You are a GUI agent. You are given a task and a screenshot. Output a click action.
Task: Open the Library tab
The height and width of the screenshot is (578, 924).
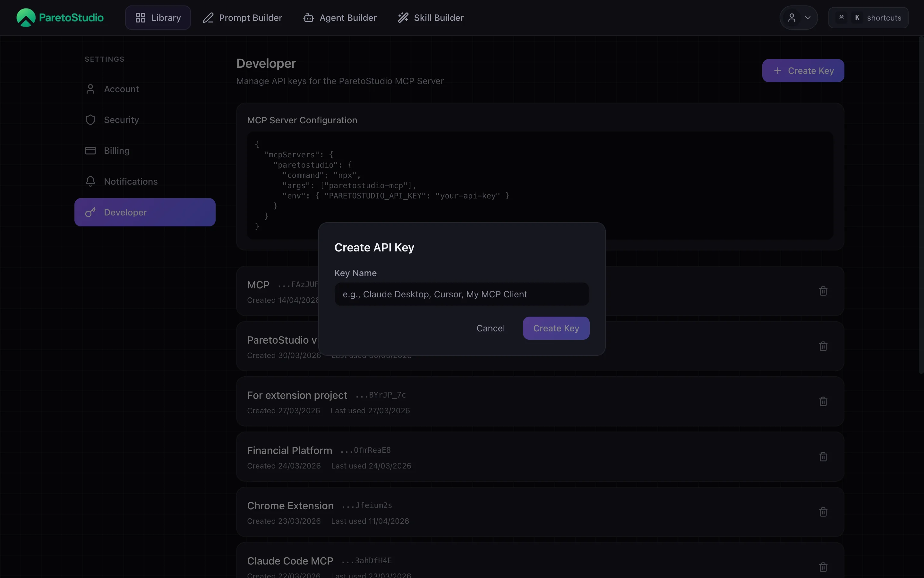click(158, 18)
